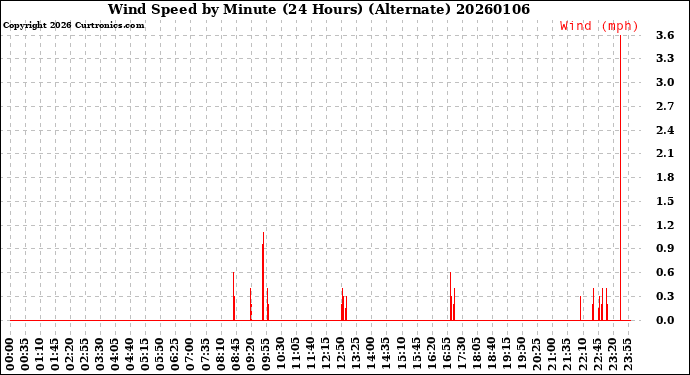Click the 07:00 time axis label
Image resolution: width=690 pixels, height=375 pixels.
pos(190,355)
